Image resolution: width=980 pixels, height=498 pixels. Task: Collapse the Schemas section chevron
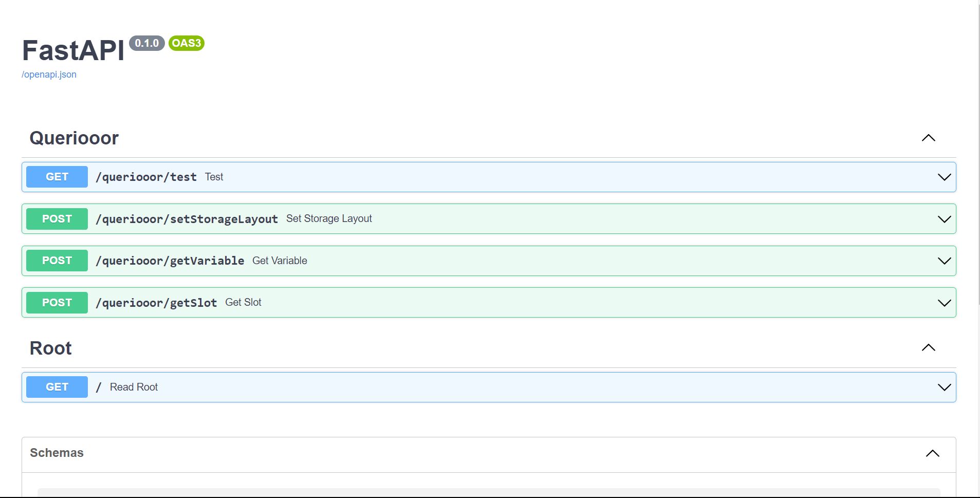(932, 453)
